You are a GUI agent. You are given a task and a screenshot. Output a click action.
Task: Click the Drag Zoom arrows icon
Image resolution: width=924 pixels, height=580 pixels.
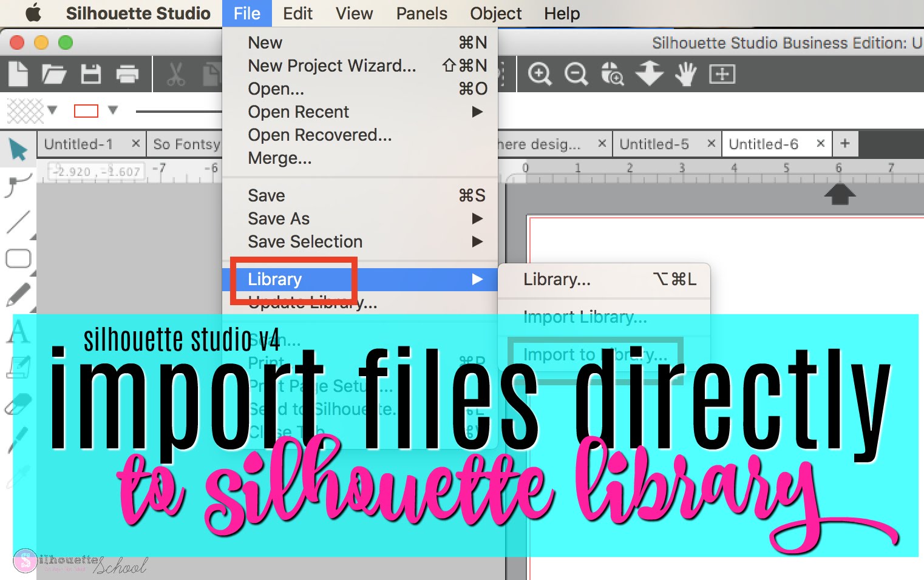point(649,73)
